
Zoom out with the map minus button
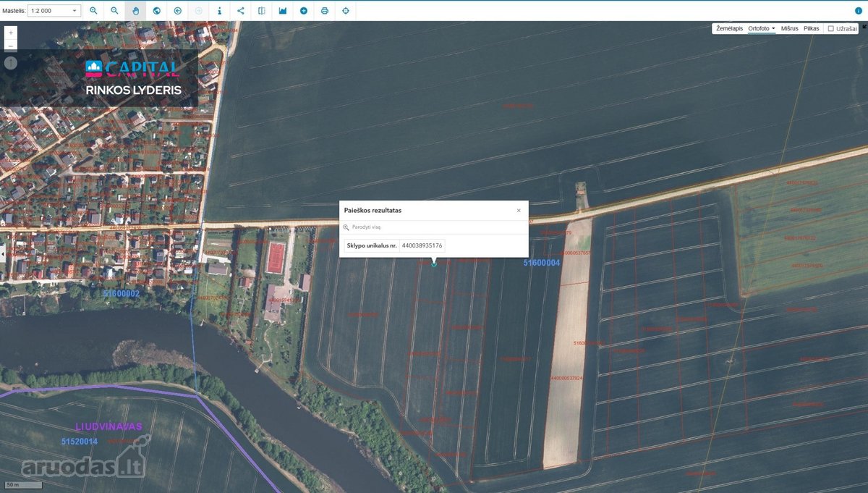tap(10, 46)
